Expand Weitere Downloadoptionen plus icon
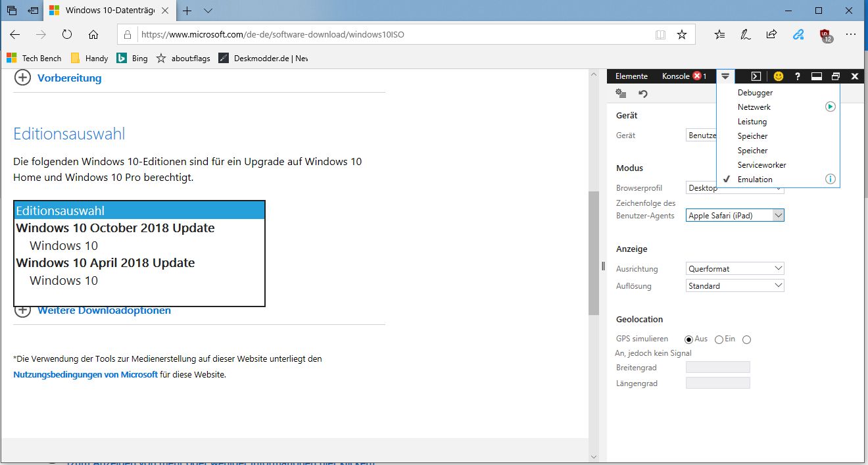Image resolution: width=868 pixels, height=465 pixels. click(22, 310)
